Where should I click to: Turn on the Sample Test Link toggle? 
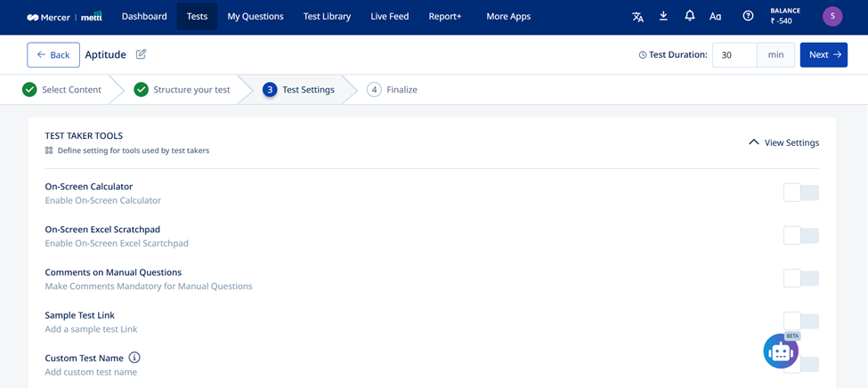(x=801, y=321)
